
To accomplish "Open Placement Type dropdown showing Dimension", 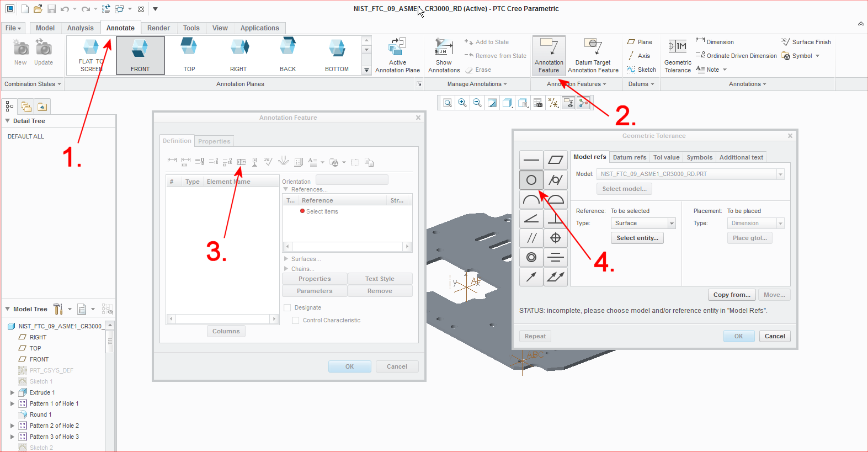I will click(780, 223).
